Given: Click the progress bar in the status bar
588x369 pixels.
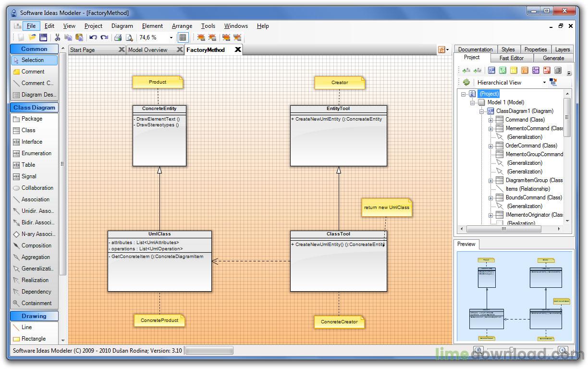Looking at the screenshot, I should (208, 350).
